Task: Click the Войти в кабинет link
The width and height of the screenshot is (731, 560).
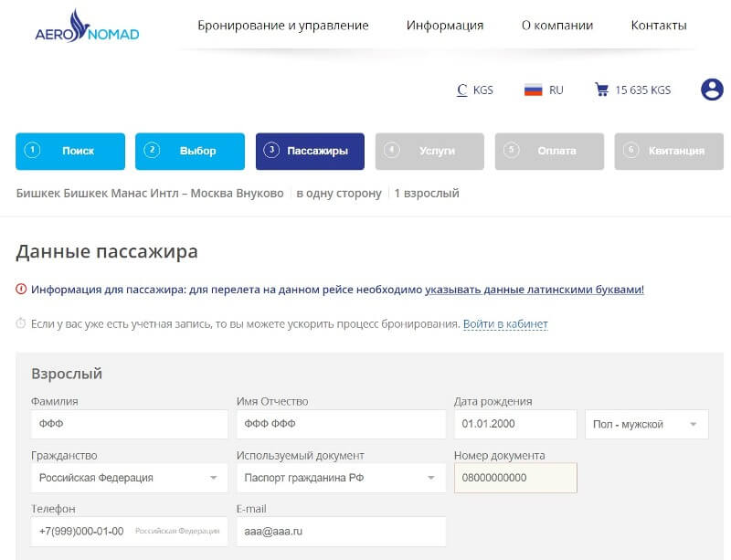Action: click(505, 323)
